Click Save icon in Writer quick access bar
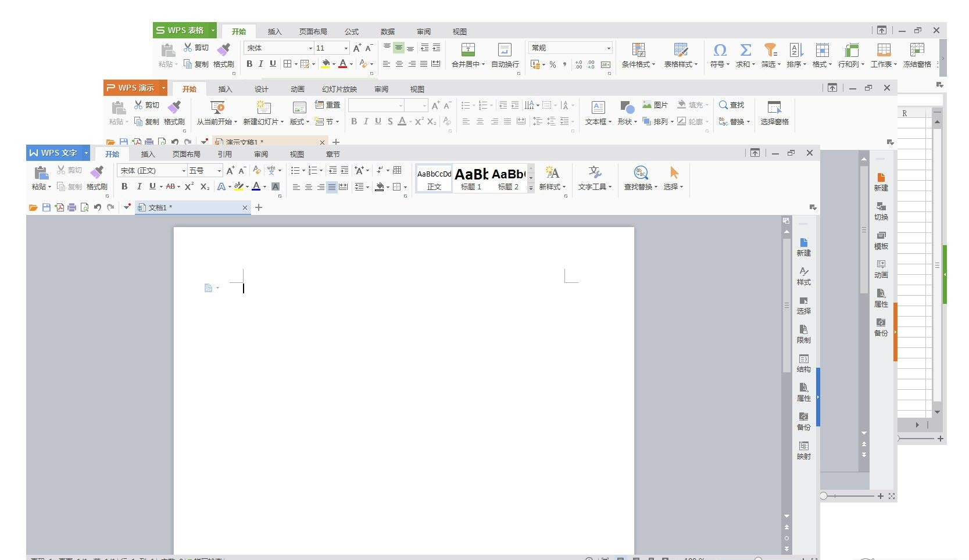The image size is (969, 560). [47, 207]
